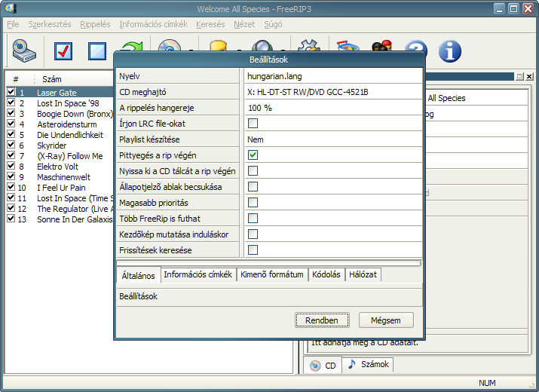Screen dimensions: 539x392
Task: Click the deselect all tracks blank icon
Action: point(97,51)
